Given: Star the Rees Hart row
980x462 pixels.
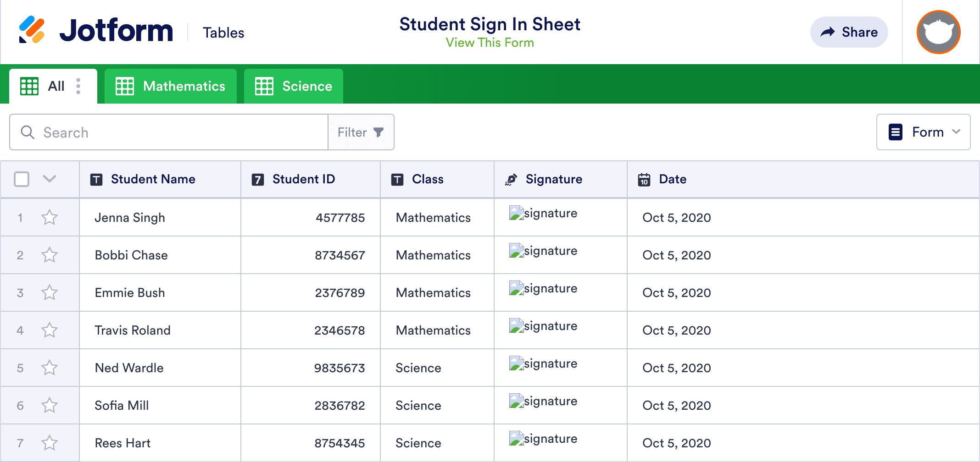Looking at the screenshot, I should tap(50, 443).
